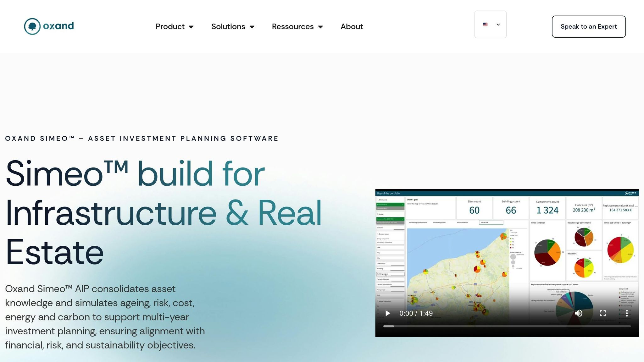Click the Oxand logo inside video header

pyautogui.click(x=630, y=193)
